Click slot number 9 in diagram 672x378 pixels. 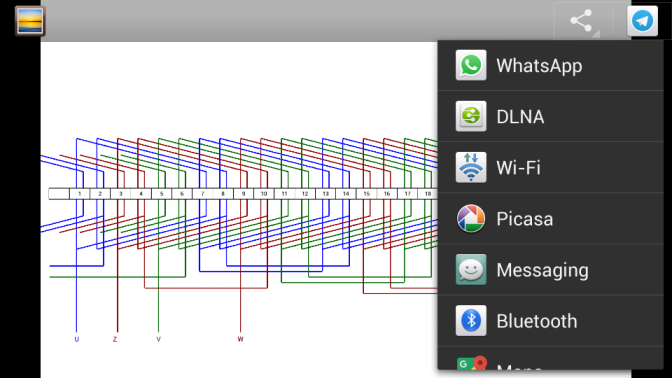(x=243, y=194)
